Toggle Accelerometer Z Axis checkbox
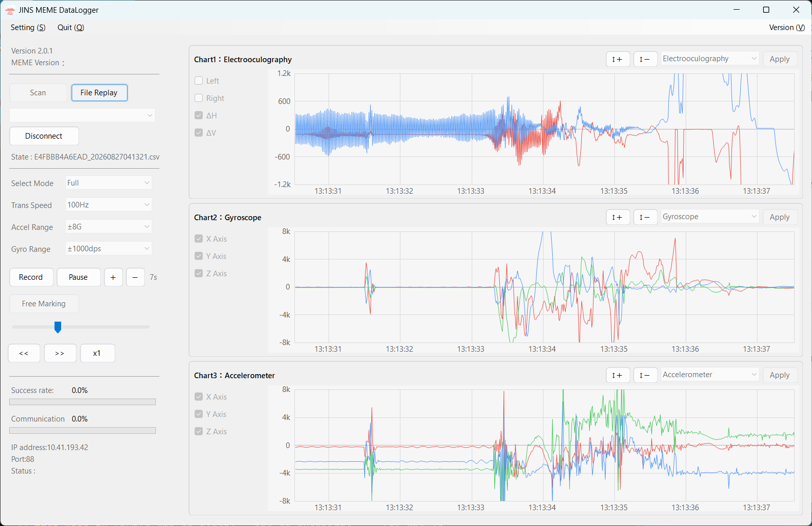The width and height of the screenshot is (812, 526). pyautogui.click(x=199, y=431)
